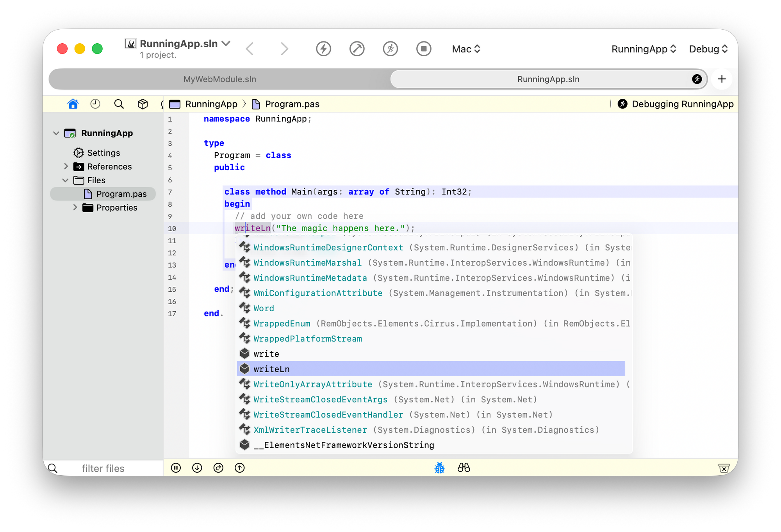Open the Home icon in jump bar

tap(73, 104)
